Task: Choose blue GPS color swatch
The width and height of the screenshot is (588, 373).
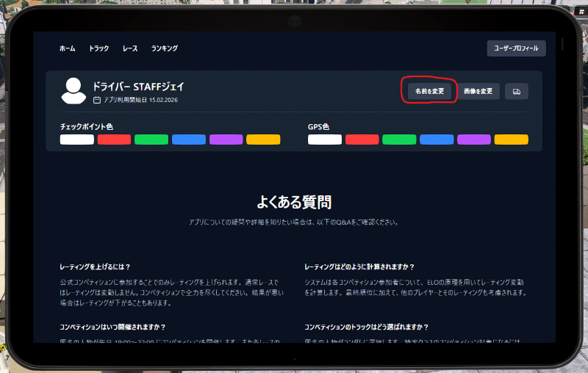Action: pos(437,140)
